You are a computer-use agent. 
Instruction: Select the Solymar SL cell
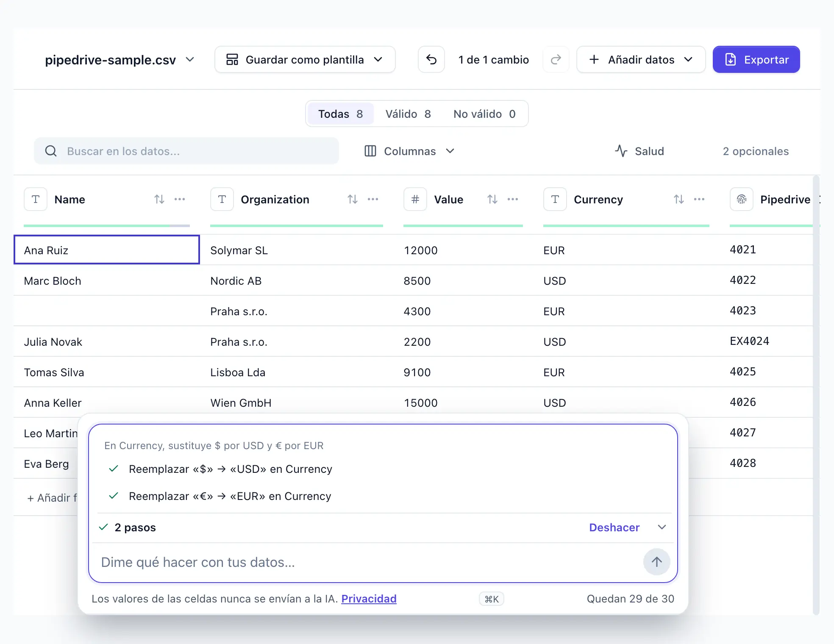(297, 250)
